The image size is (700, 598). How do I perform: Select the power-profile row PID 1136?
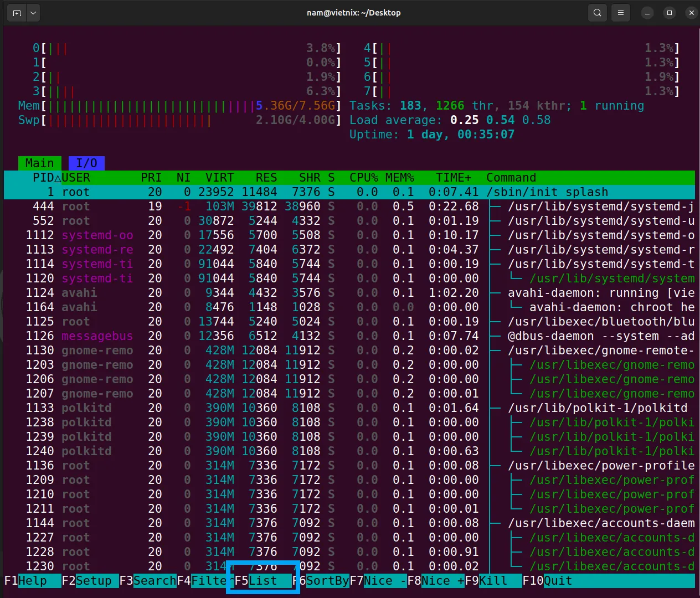pyautogui.click(x=349, y=466)
